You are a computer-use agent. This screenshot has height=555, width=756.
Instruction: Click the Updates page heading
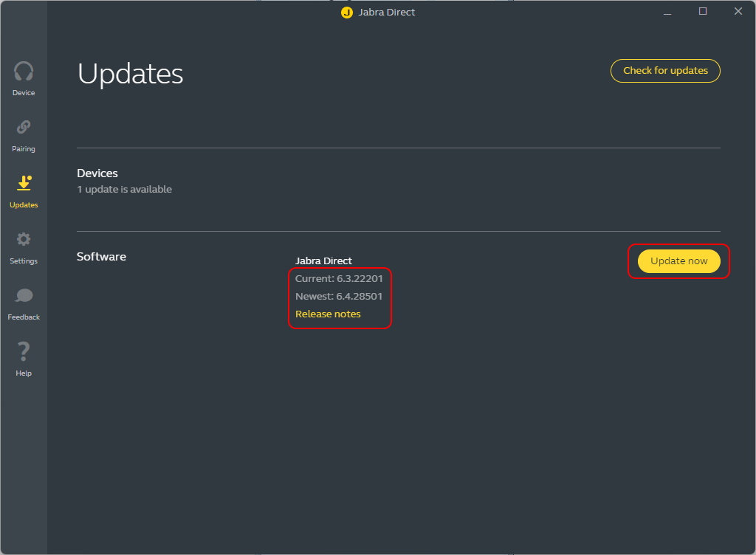(x=130, y=74)
